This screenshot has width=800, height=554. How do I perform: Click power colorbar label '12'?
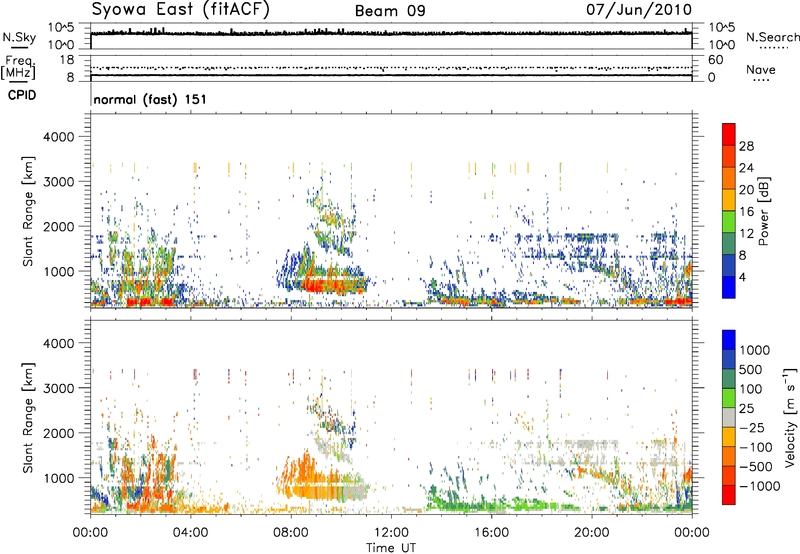[x=746, y=234]
